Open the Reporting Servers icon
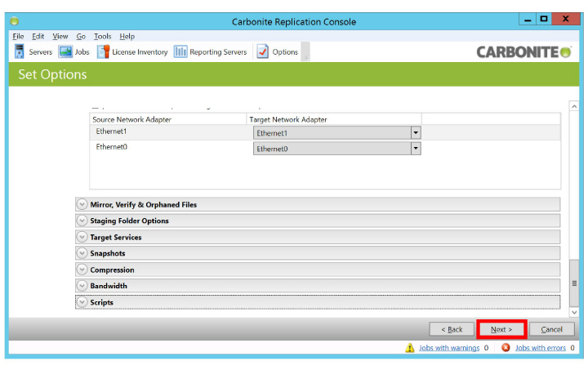The image size is (588, 370). click(x=180, y=51)
